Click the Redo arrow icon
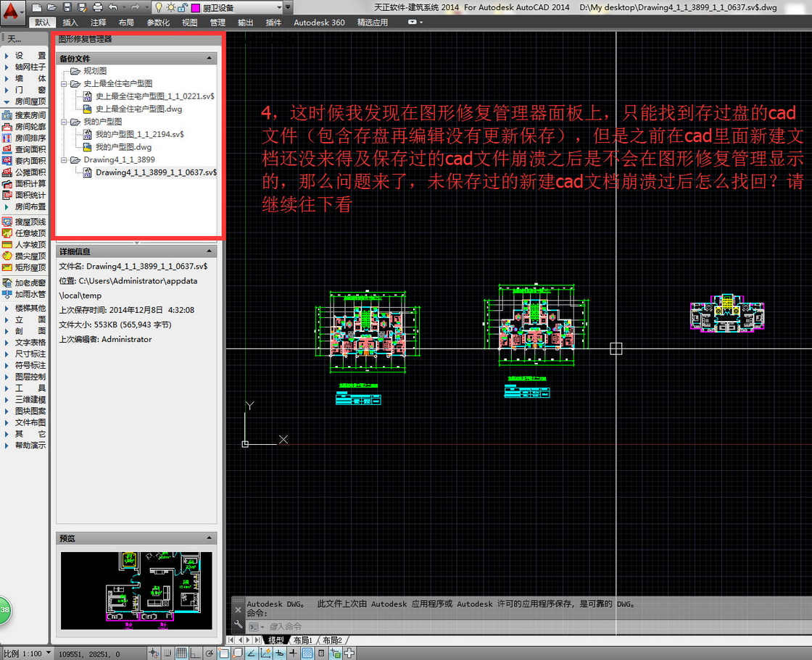 pos(135,7)
